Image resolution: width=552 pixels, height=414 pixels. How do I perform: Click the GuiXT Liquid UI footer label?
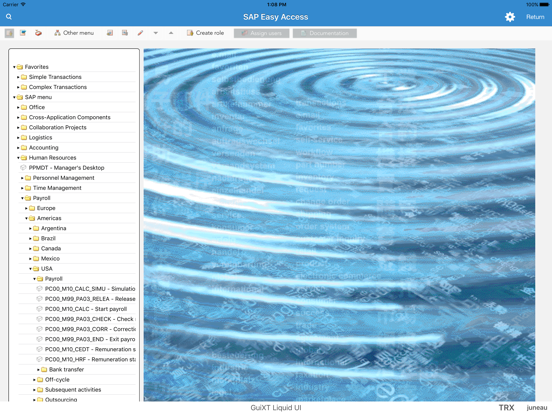(276, 408)
